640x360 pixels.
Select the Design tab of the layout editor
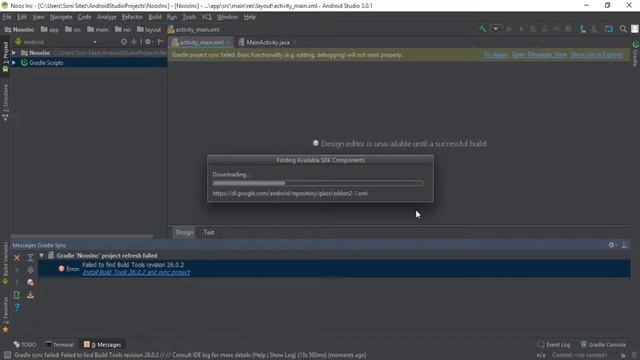click(x=184, y=232)
